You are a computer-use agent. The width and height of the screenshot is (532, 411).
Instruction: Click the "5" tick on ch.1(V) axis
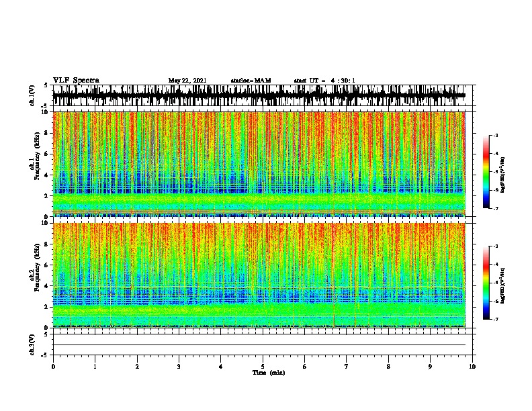coord(47,85)
